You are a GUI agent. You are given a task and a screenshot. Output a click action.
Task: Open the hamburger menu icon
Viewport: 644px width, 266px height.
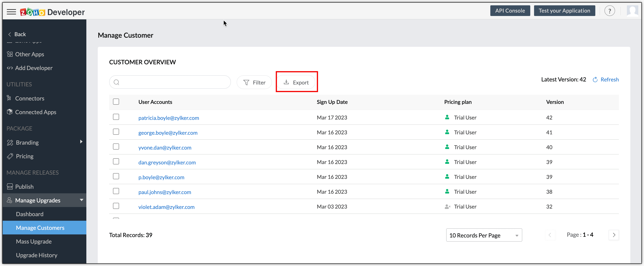(x=11, y=12)
